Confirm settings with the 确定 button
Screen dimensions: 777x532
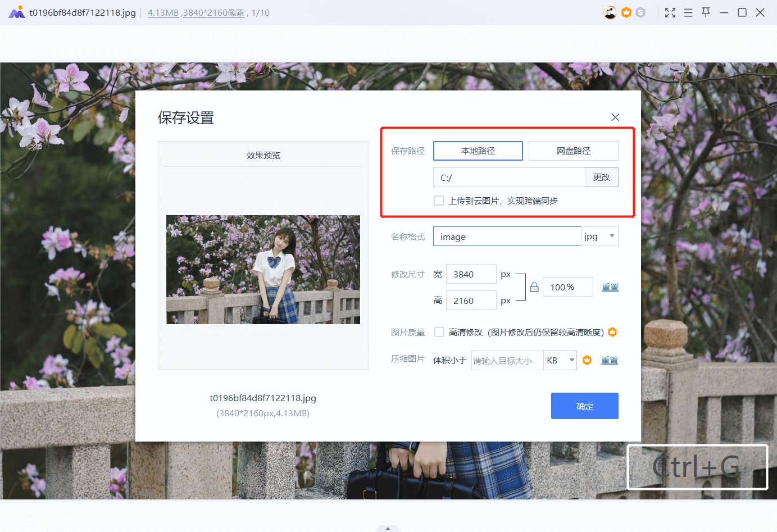coord(584,406)
